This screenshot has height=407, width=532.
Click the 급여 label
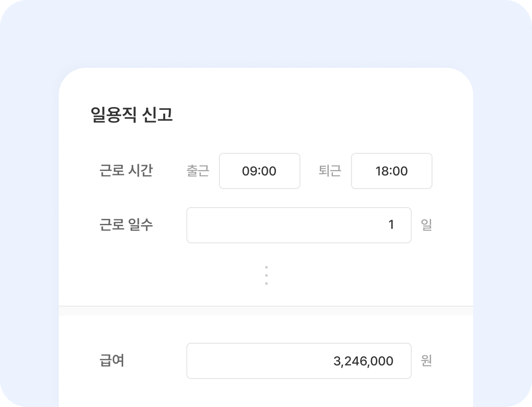[x=112, y=361]
